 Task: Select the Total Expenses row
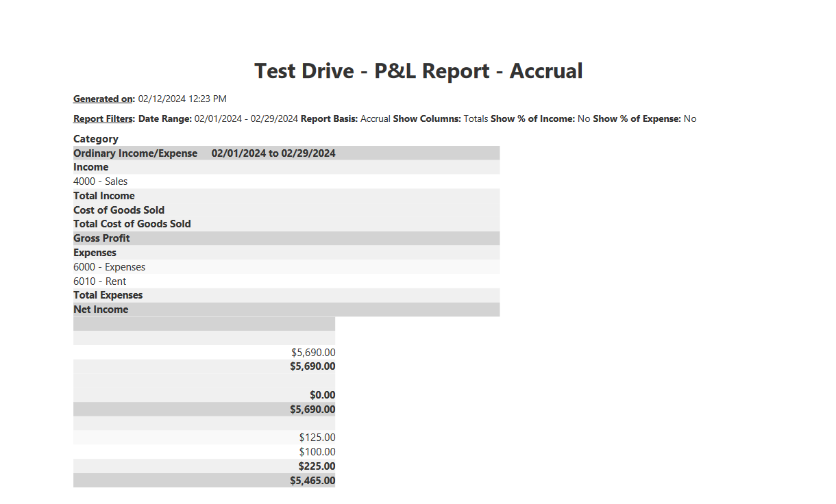pyautogui.click(x=108, y=294)
